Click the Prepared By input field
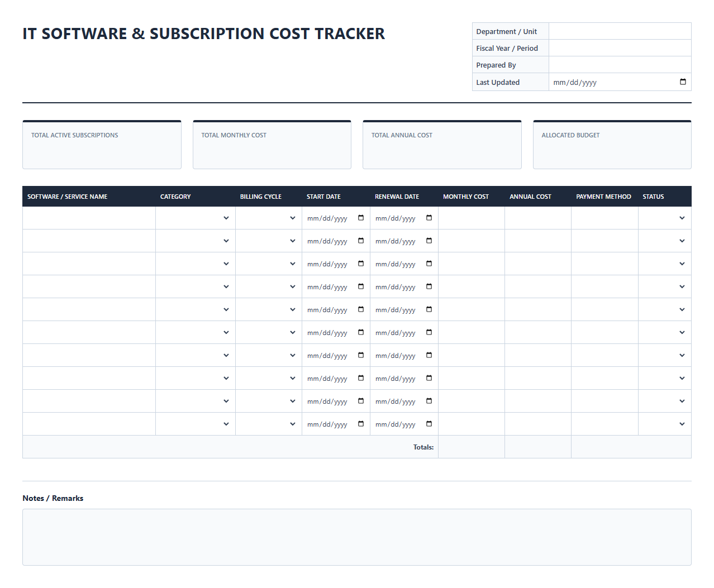The height and width of the screenshot is (588, 714). (620, 65)
